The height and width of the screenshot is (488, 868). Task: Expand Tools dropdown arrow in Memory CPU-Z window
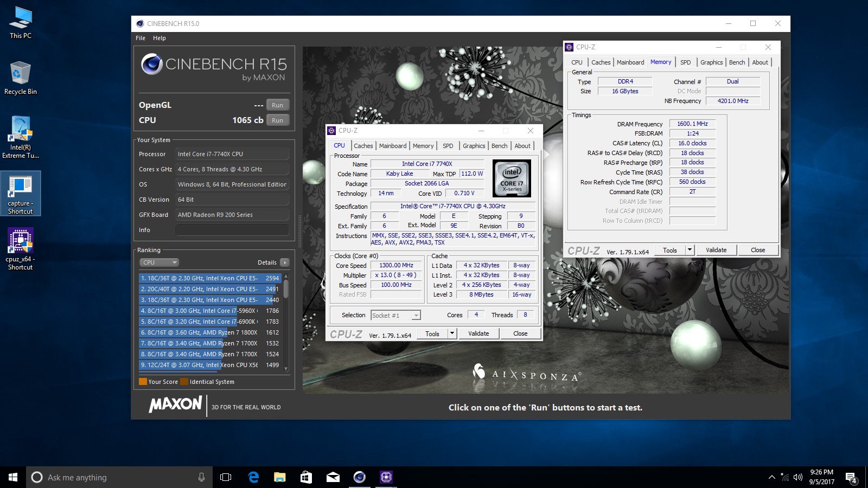click(x=690, y=251)
